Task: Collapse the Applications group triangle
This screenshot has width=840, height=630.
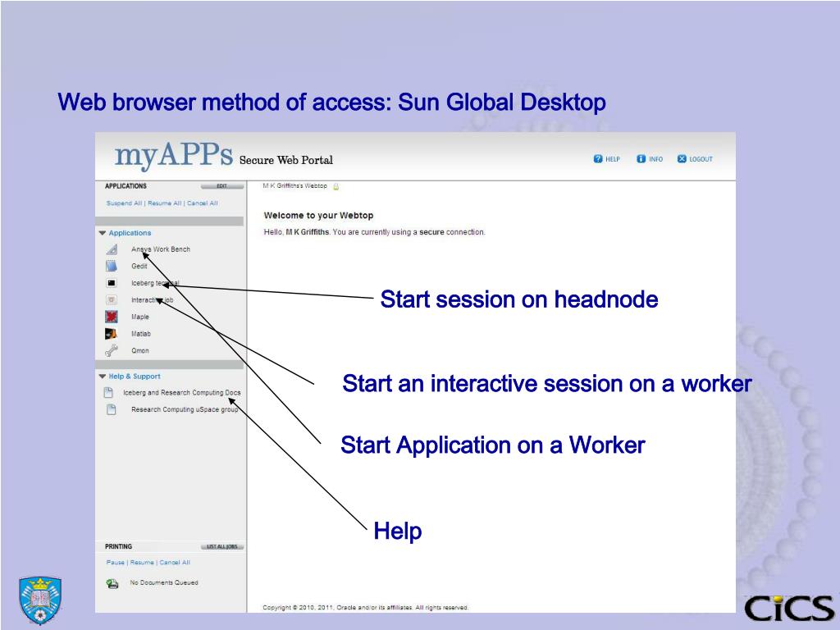Action: [103, 233]
